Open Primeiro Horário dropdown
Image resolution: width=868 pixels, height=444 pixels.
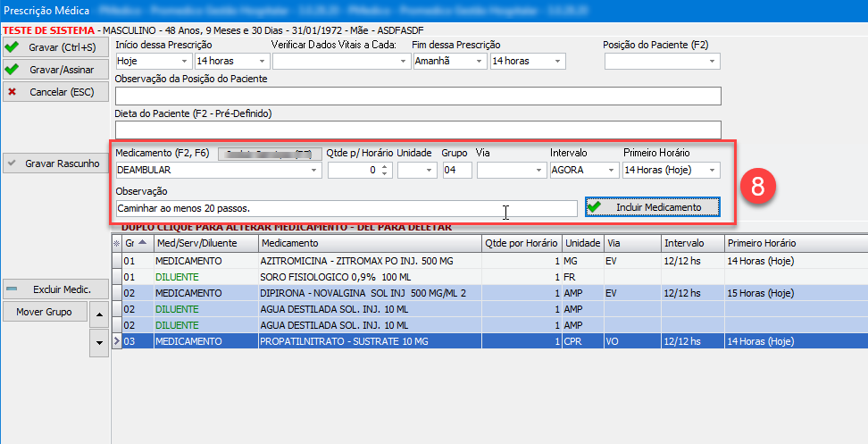[713, 170]
